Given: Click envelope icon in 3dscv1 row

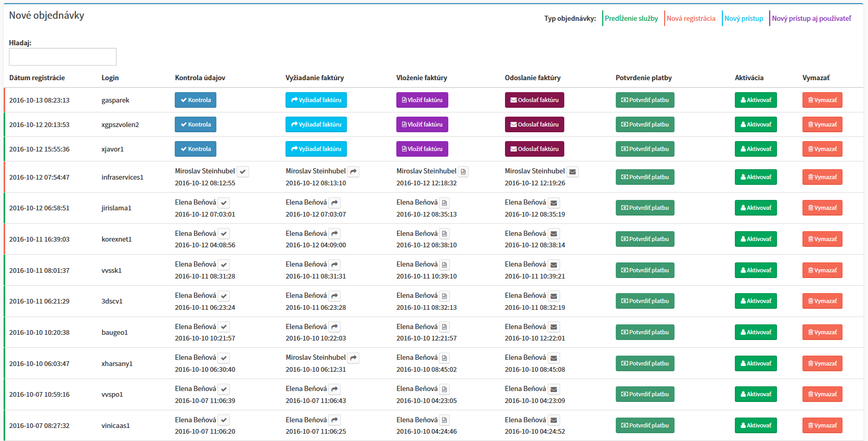Looking at the screenshot, I should tap(554, 296).
